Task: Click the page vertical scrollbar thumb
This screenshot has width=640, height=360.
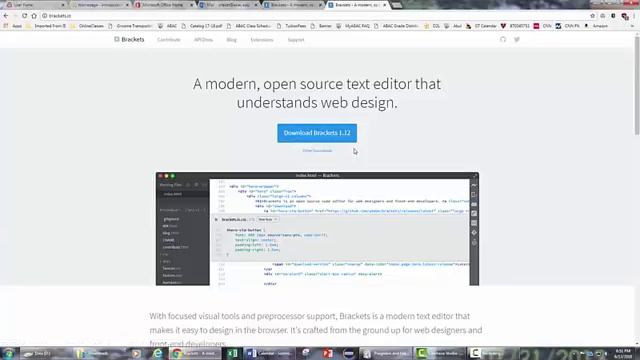Action: 637,86
